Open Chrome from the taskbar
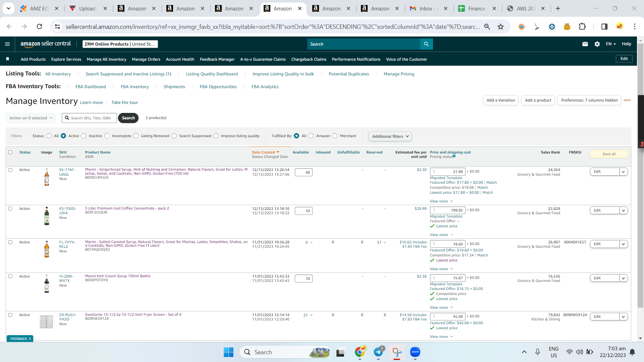 pos(360,352)
